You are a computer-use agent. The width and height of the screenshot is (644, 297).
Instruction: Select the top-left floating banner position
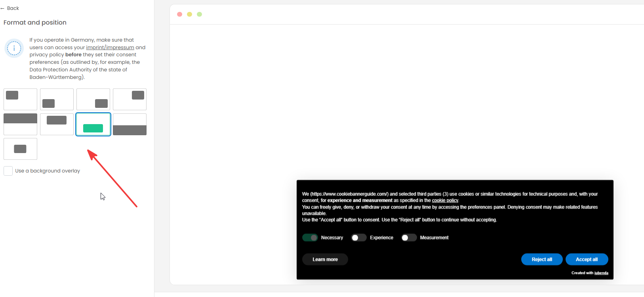tap(20, 99)
